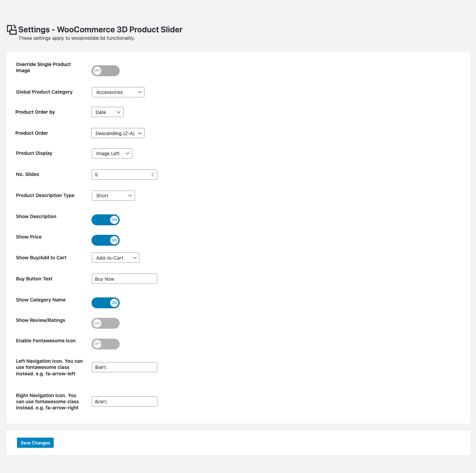Toggle Override Single Product Image switch
Image resolution: width=476 pixels, height=473 pixels.
pos(105,71)
